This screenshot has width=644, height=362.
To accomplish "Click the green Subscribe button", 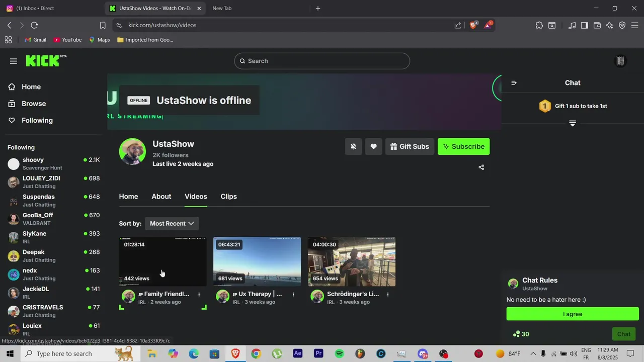I will (463, 146).
